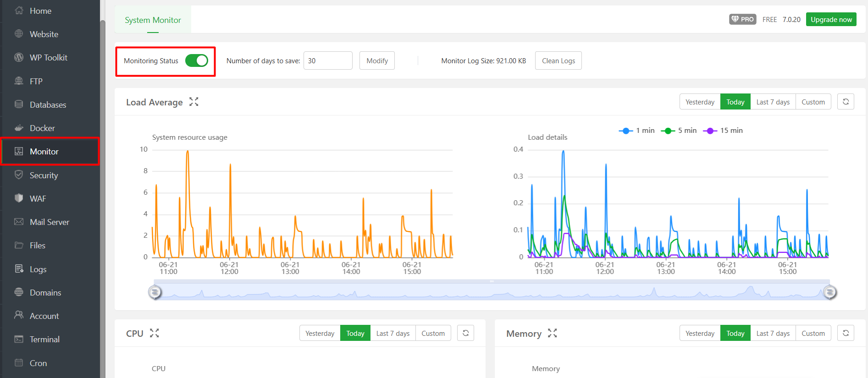Click the Website globe icon
The width and height of the screenshot is (868, 378).
click(19, 34)
